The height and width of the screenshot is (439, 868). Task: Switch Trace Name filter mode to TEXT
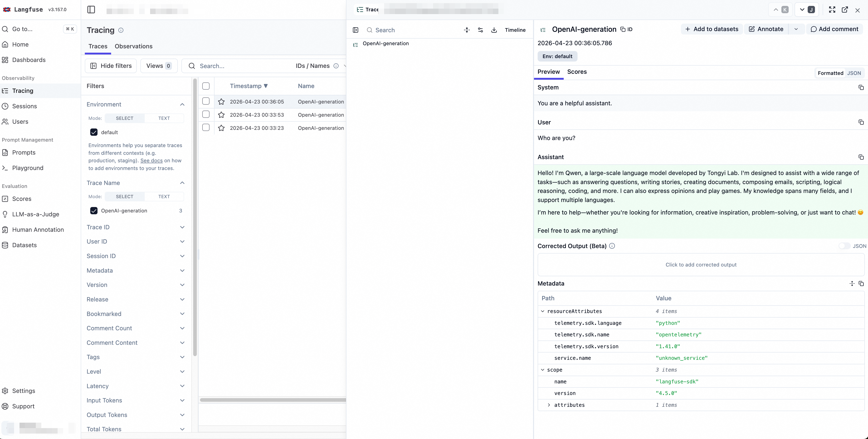164,196
